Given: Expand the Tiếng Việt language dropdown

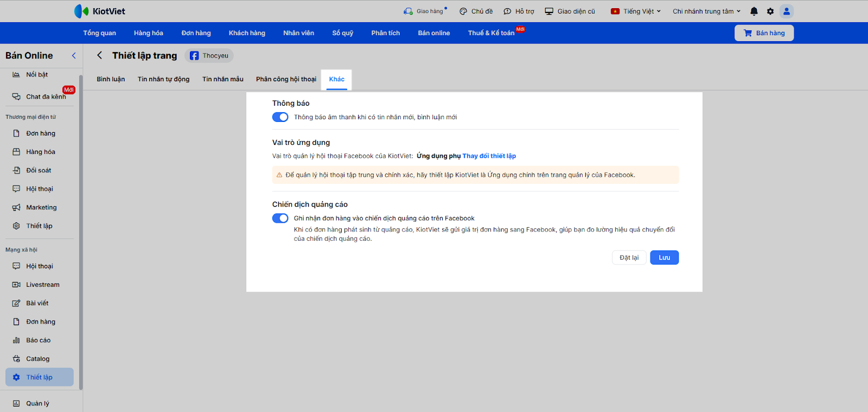Looking at the screenshot, I should coord(636,11).
